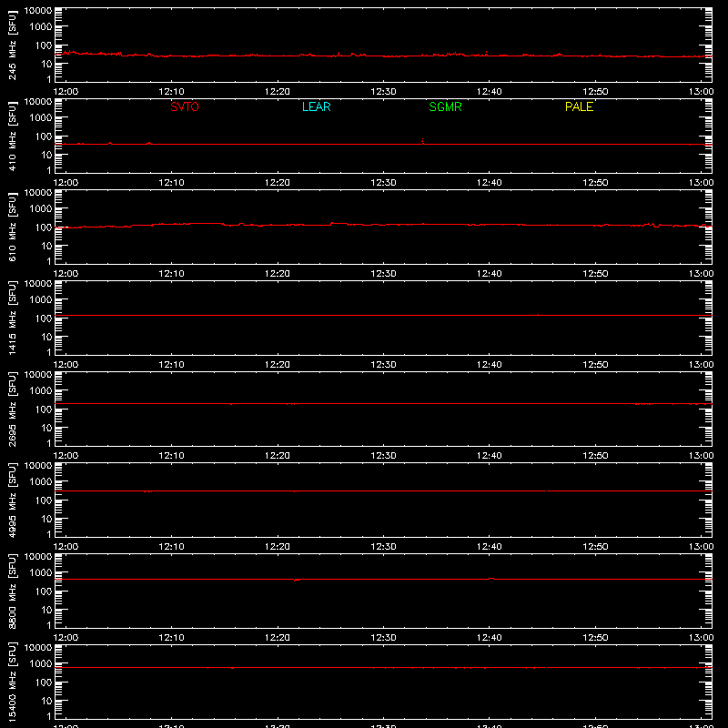Click the 100 y-axis label of 610 MHz plot
The image size is (728, 728).
44,227
